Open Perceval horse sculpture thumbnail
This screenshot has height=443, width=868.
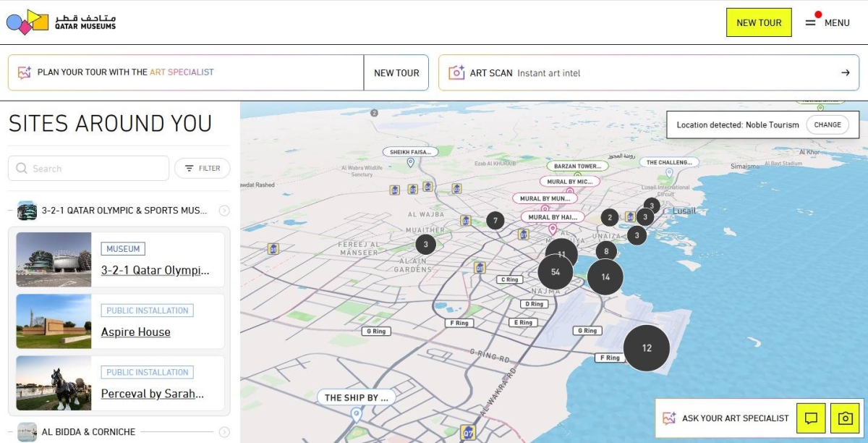point(54,383)
